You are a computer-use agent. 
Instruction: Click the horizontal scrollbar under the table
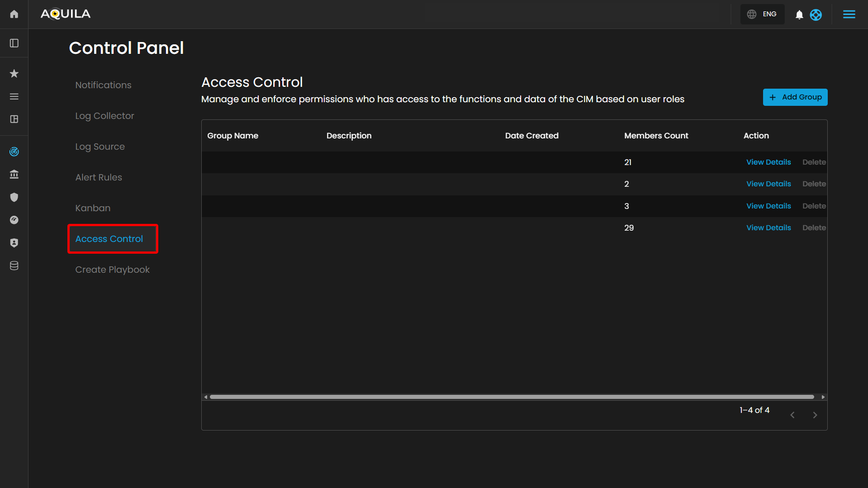click(511, 397)
